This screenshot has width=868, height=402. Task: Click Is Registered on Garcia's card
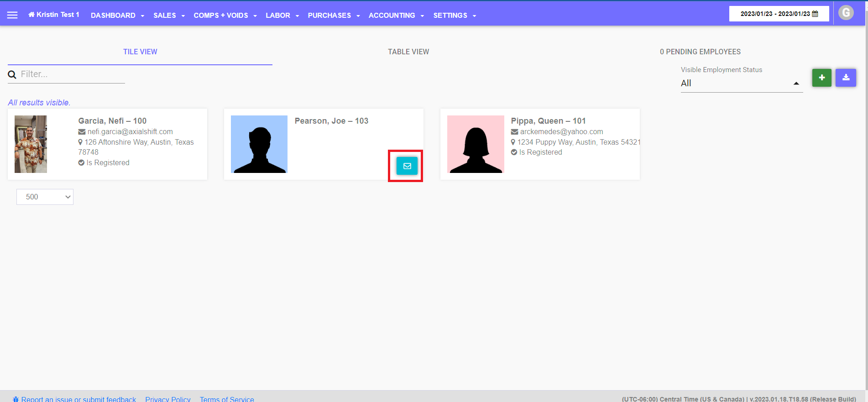[x=108, y=163]
